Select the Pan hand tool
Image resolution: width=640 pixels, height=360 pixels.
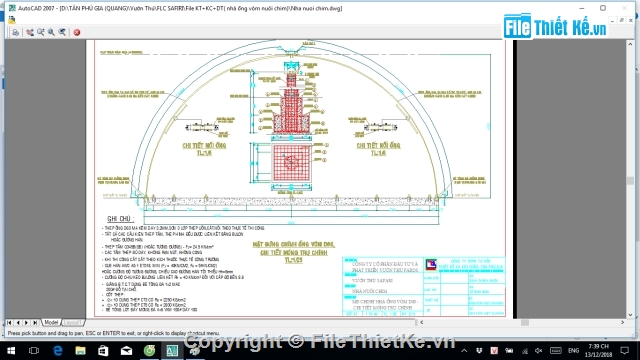coord(30,32)
